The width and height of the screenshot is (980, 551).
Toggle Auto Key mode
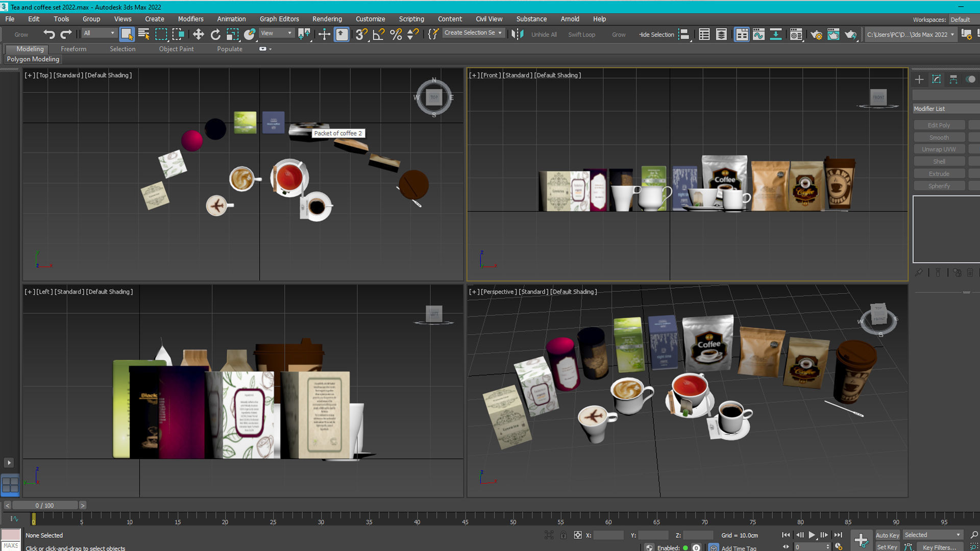(887, 535)
